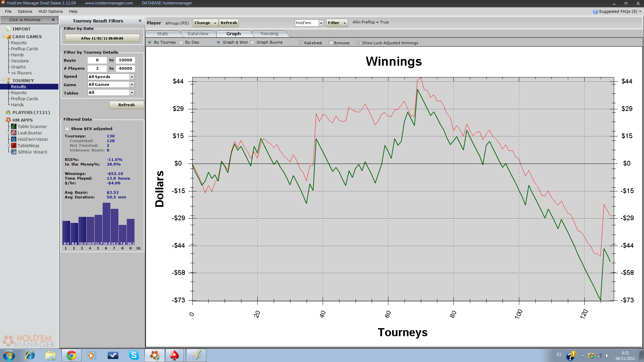The height and width of the screenshot is (362, 644).
Task: Select Graph $ Won radio option
Action: 218,42
